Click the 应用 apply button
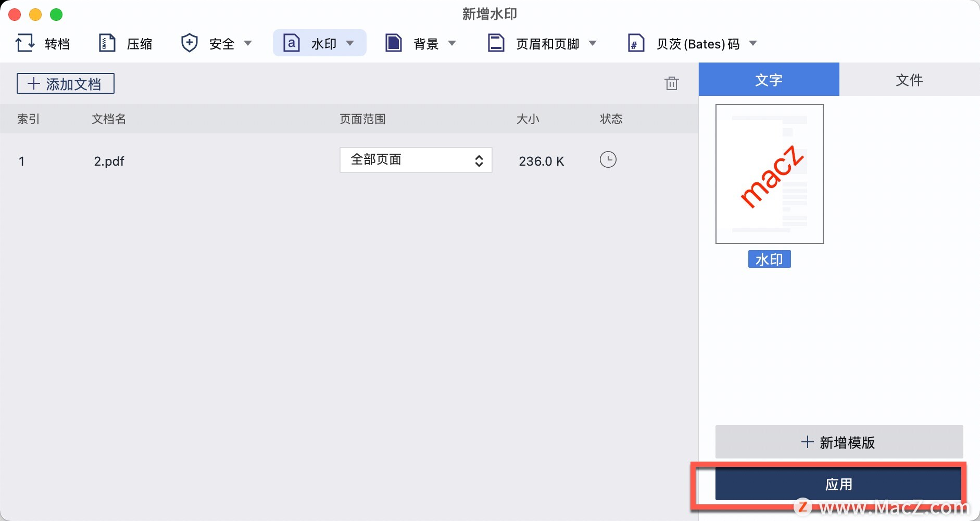The height and width of the screenshot is (521, 980). pos(838,484)
